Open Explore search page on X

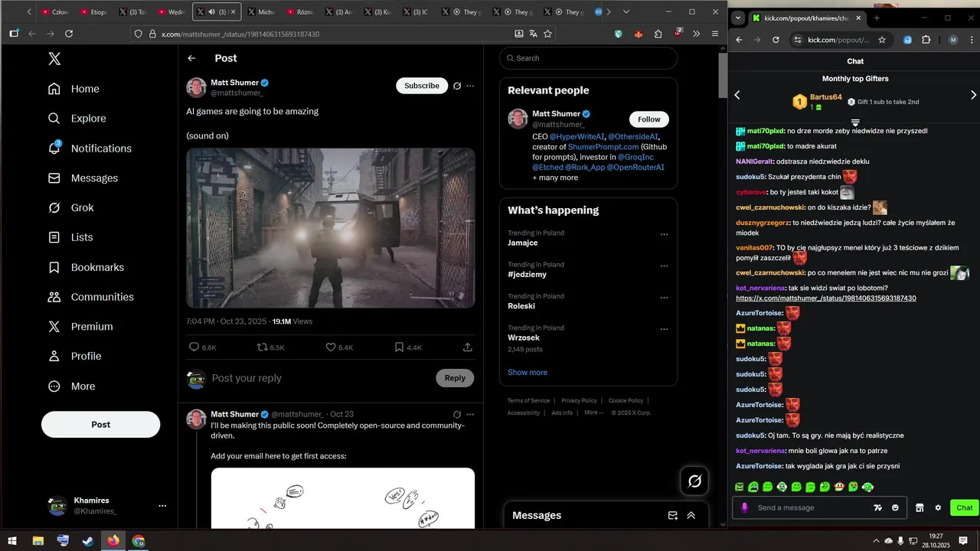pyautogui.click(x=77, y=119)
